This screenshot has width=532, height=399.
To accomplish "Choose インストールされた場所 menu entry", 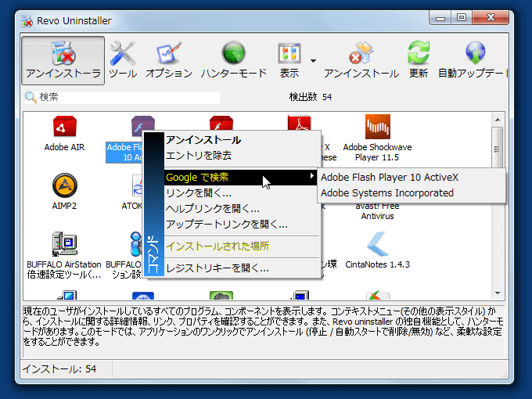I will 243,246.
